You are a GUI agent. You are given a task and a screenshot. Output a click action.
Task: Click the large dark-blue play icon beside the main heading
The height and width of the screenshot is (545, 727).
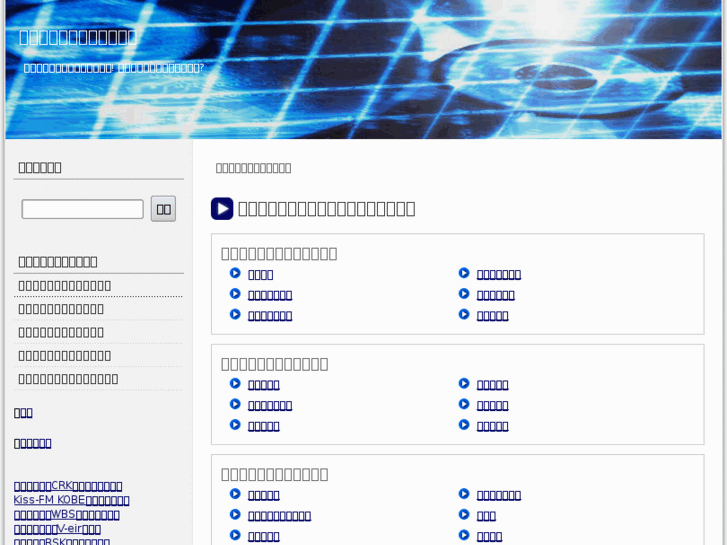pyautogui.click(x=222, y=209)
